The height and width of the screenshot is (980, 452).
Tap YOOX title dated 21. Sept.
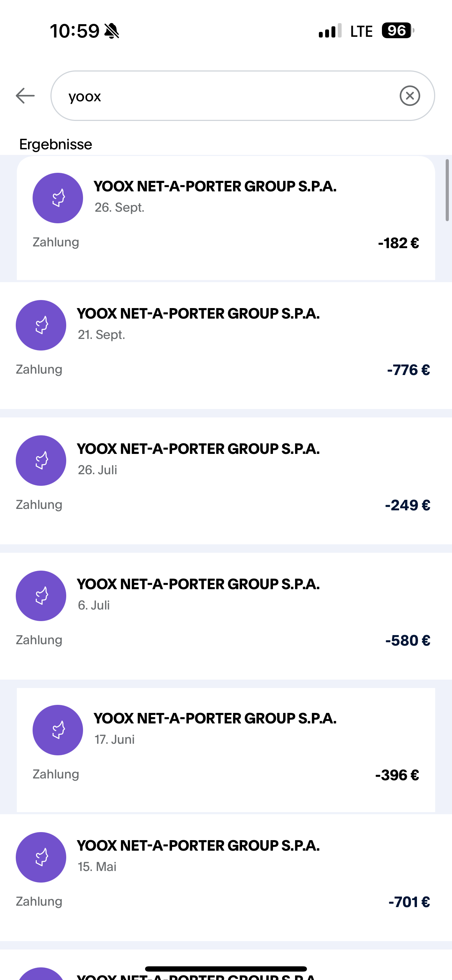(x=198, y=314)
